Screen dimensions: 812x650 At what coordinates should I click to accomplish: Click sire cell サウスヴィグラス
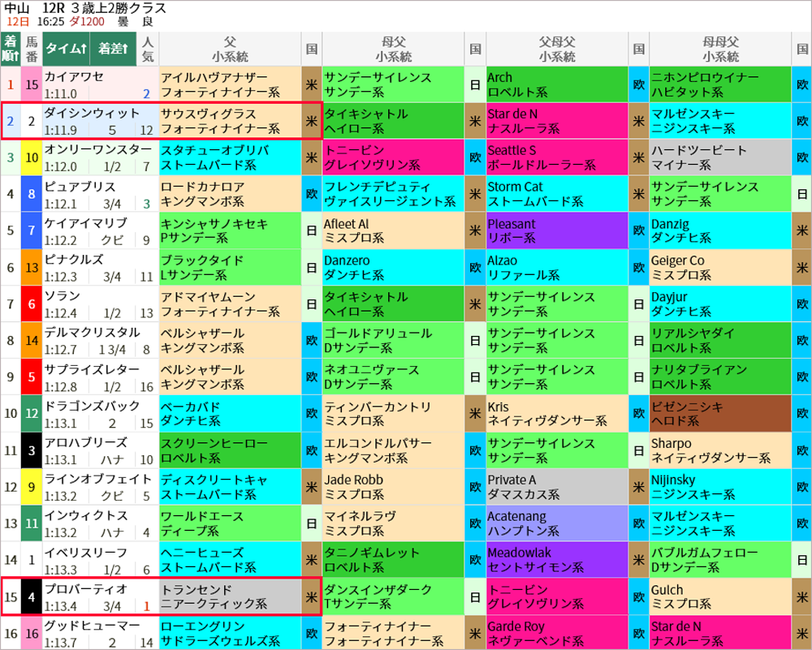[230, 121]
